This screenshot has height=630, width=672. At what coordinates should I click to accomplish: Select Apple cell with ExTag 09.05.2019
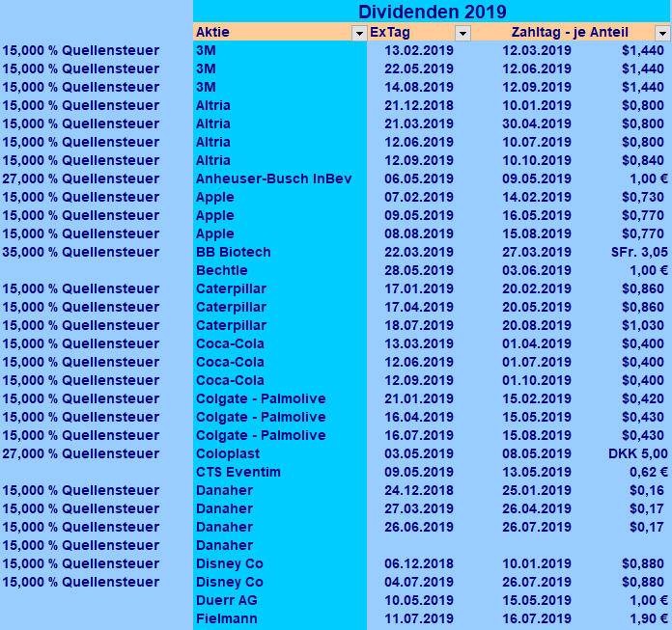coord(280,215)
